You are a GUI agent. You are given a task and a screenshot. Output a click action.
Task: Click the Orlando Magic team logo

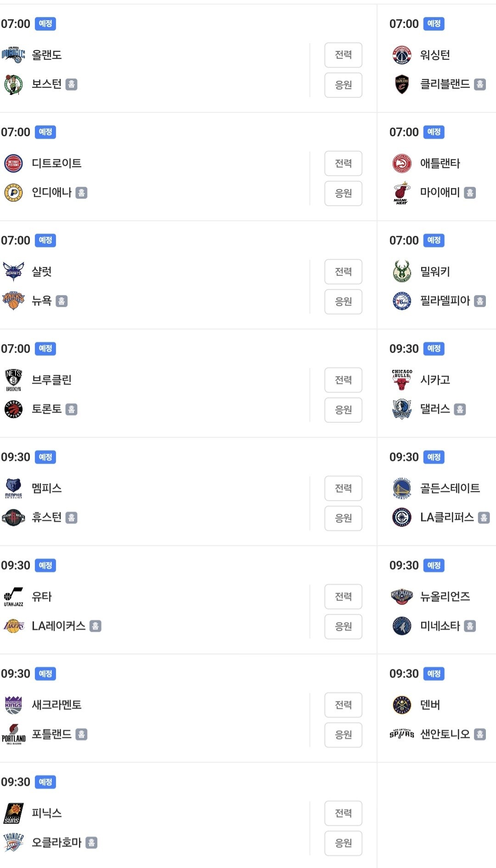(x=13, y=55)
